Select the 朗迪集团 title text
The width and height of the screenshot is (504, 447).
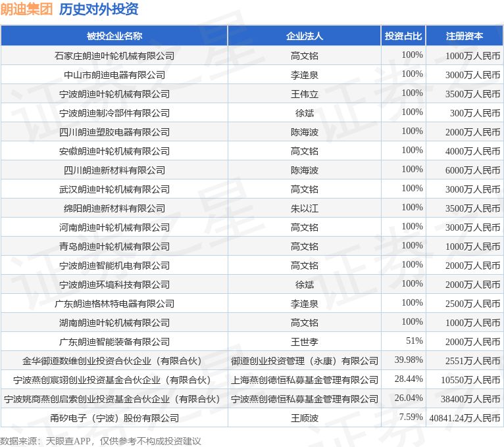tap(26, 9)
